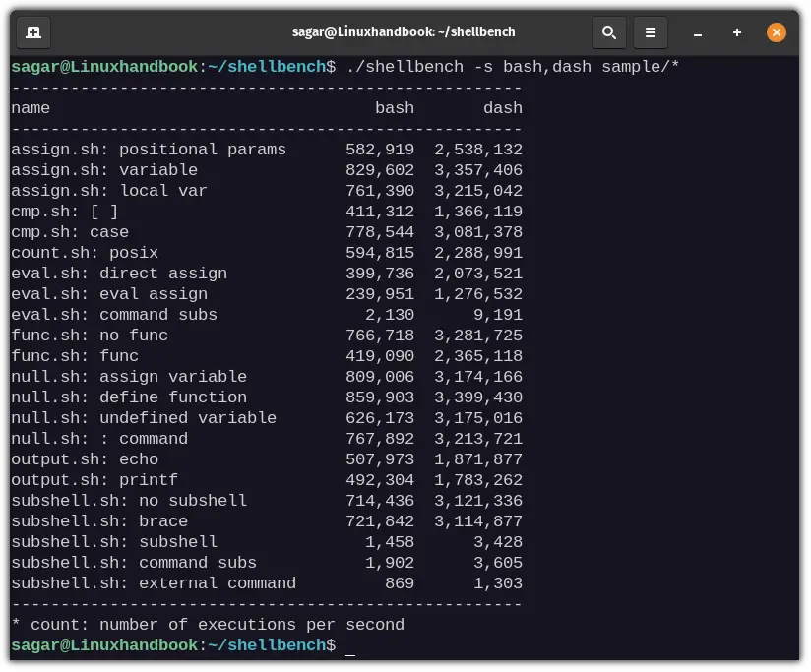
Task: Click the assign.sh: variable row
Action: tap(266, 170)
